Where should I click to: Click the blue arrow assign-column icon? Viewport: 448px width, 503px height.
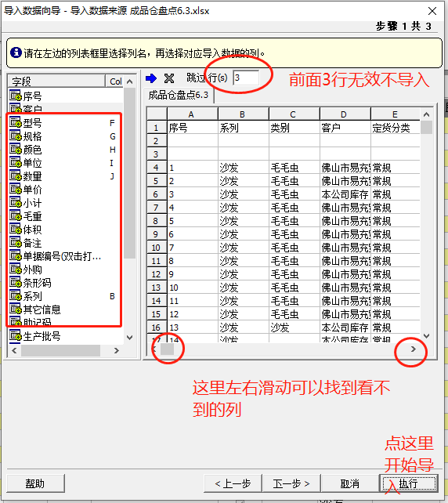point(151,78)
